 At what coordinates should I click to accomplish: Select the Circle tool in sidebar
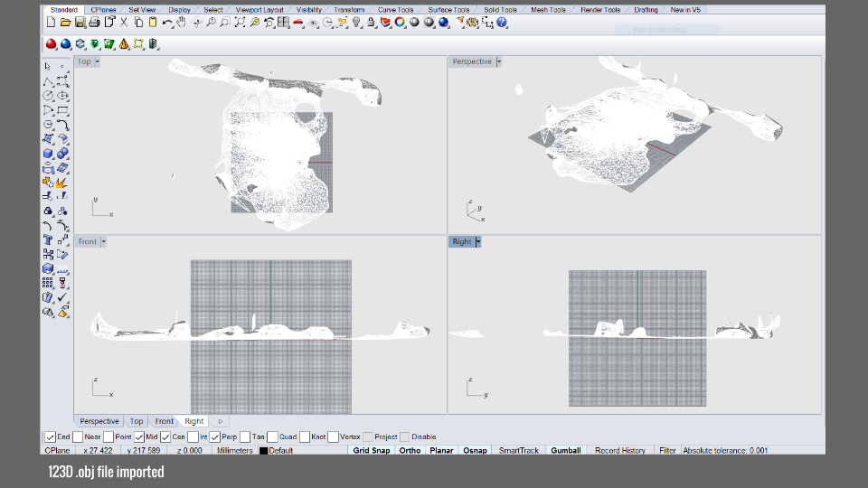tap(49, 96)
